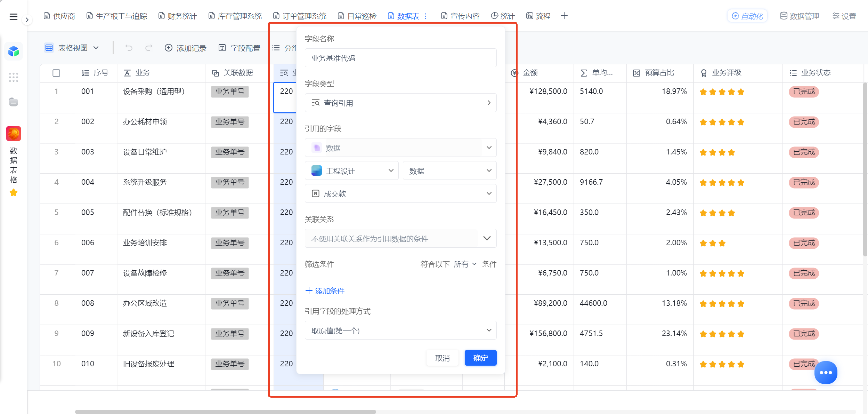Switch to the 订单管理系统 tab
This screenshot has height=414, width=868.
click(300, 16)
